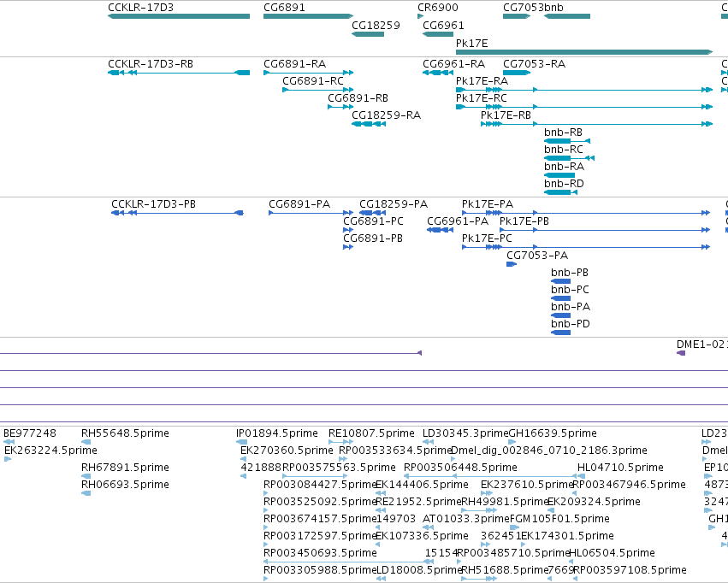
Task: Select transcript Pk17E-RC
Action: click(x=584, y=107)
